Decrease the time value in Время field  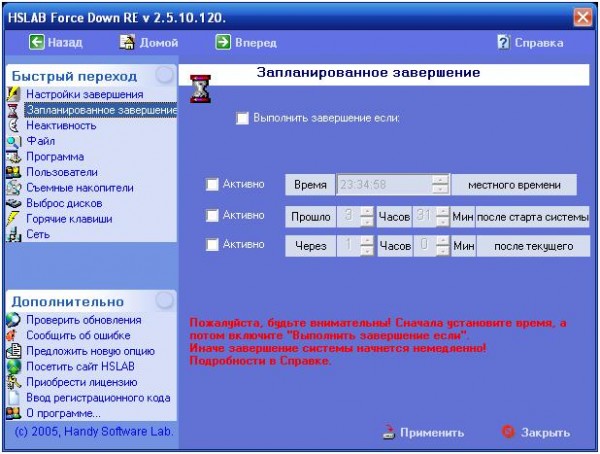tap(440, 189)
